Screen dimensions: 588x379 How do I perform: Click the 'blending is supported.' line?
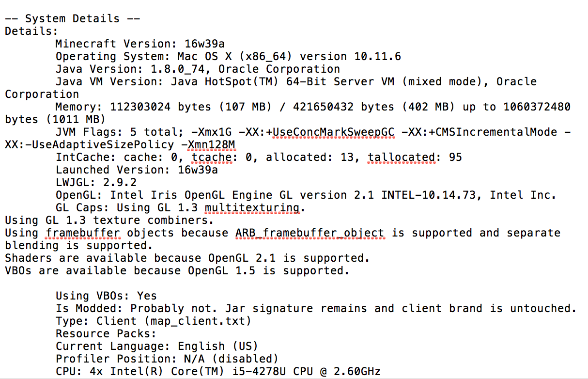[x=79, y=246]
